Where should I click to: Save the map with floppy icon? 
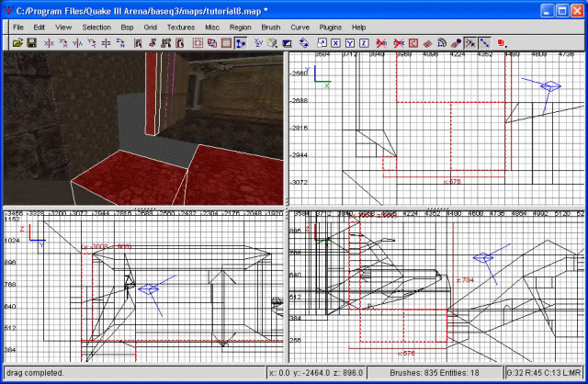pos(31,43)
